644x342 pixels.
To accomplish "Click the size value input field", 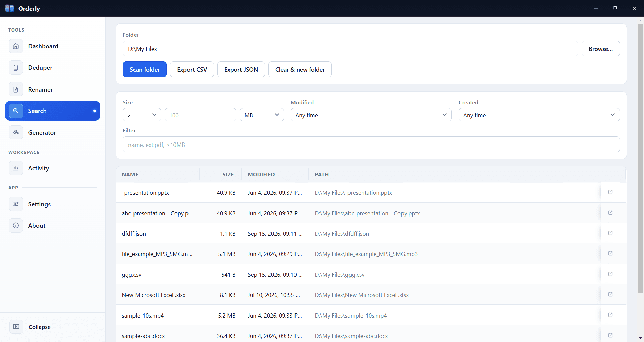I will point(200,115).
